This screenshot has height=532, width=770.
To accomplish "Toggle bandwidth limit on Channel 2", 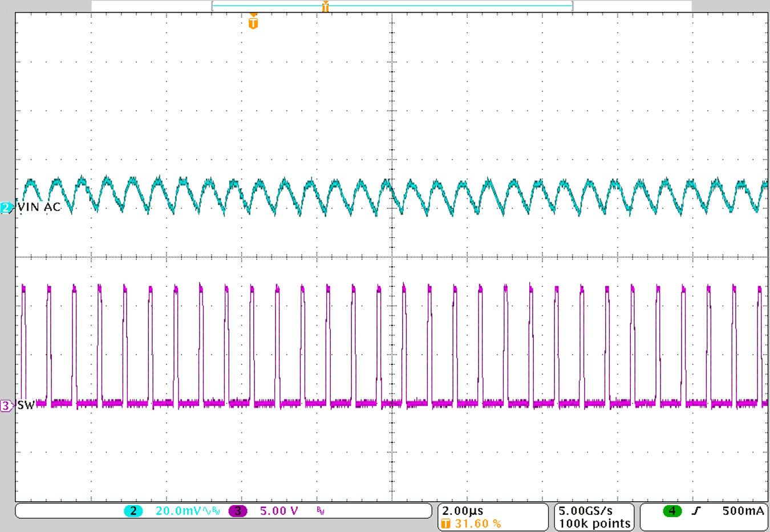I will click(216, 510).
